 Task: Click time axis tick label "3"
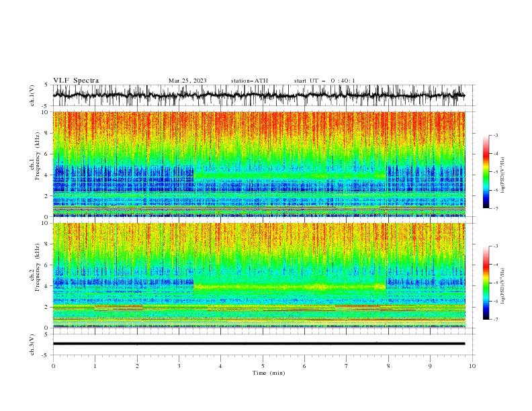[179, 366]
